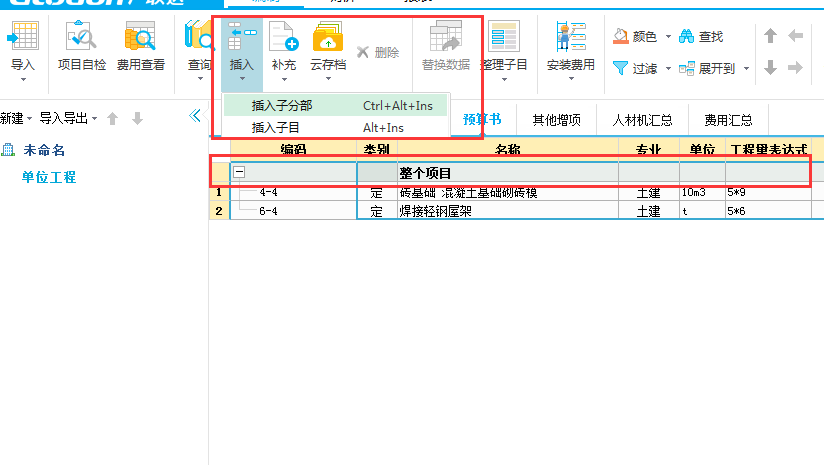Click unit cell 10m3
824x465 pixels.
pyautogui.click(x=702, y=192)
